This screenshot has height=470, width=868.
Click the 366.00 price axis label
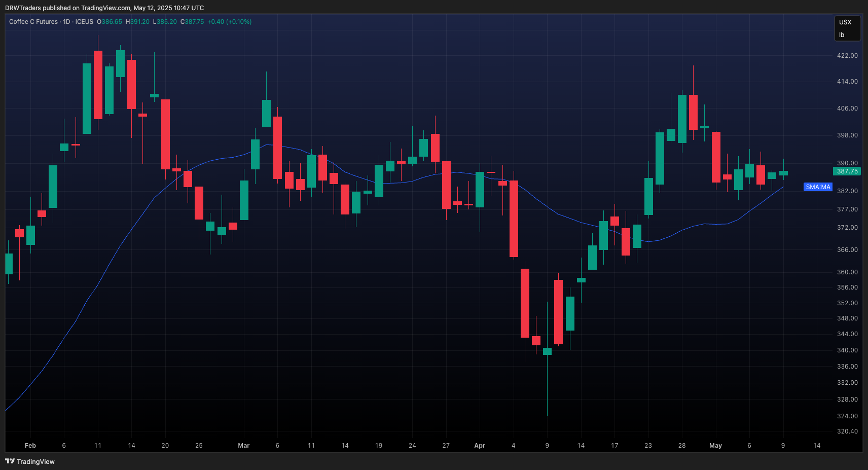pos(847,250)
